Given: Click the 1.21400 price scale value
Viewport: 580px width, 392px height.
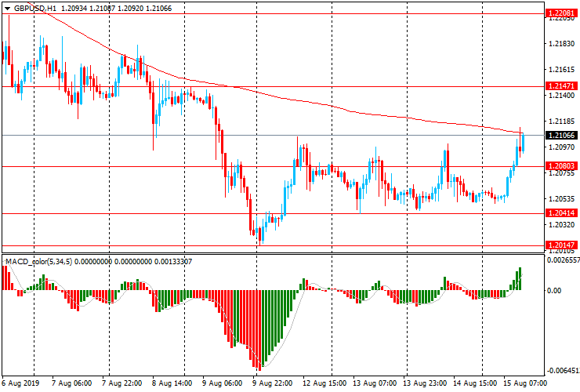Looking at the screenshot, I should (561, 96).
